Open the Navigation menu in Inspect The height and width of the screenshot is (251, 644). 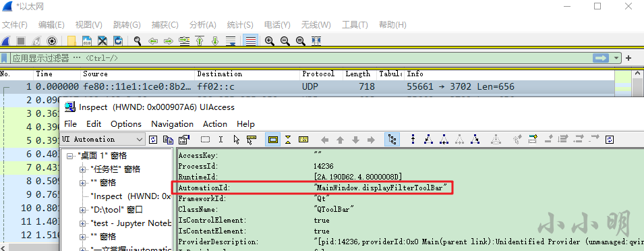[172, 124]
